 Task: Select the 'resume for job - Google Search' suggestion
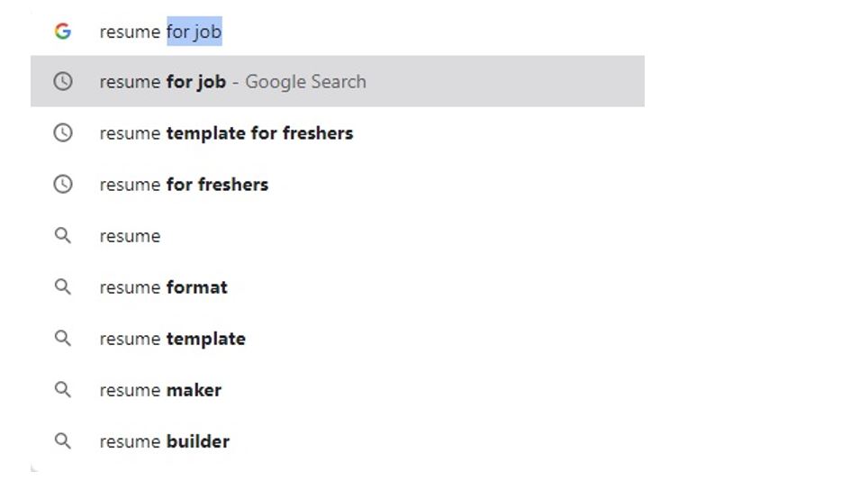tap(162, 82)
